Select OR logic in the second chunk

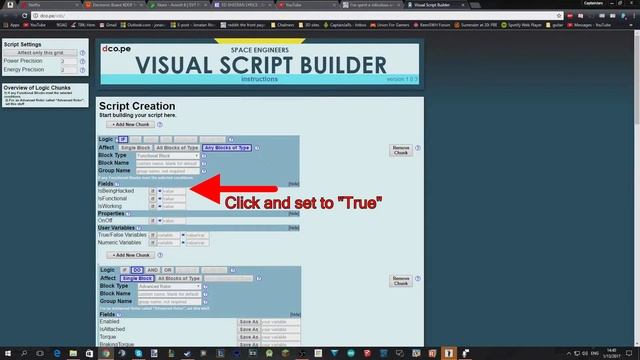167,270
